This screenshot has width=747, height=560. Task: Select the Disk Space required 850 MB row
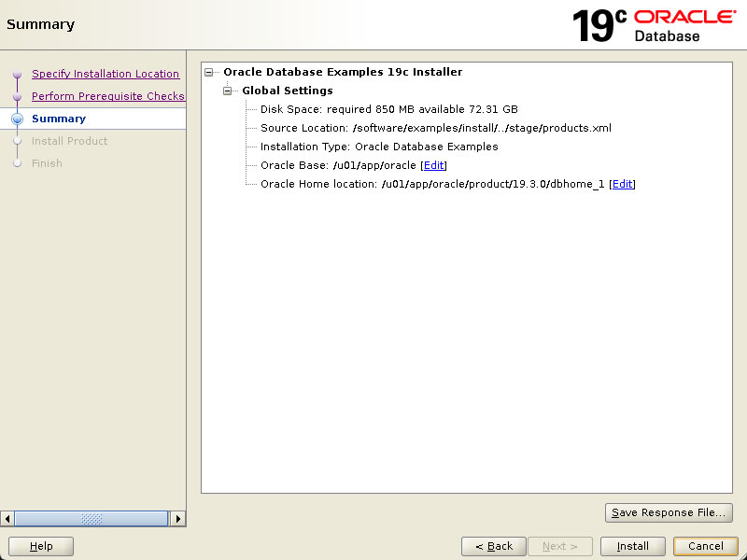388,109
